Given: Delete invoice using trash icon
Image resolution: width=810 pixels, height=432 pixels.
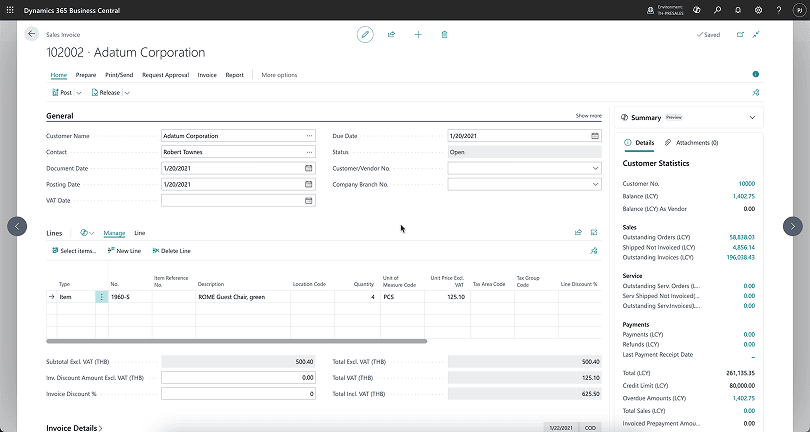Looking at the screenshot, I should click(444, 35).
